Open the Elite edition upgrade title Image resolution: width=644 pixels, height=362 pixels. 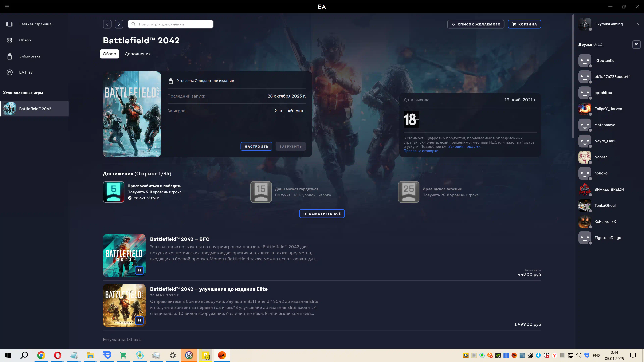point(208,289)
